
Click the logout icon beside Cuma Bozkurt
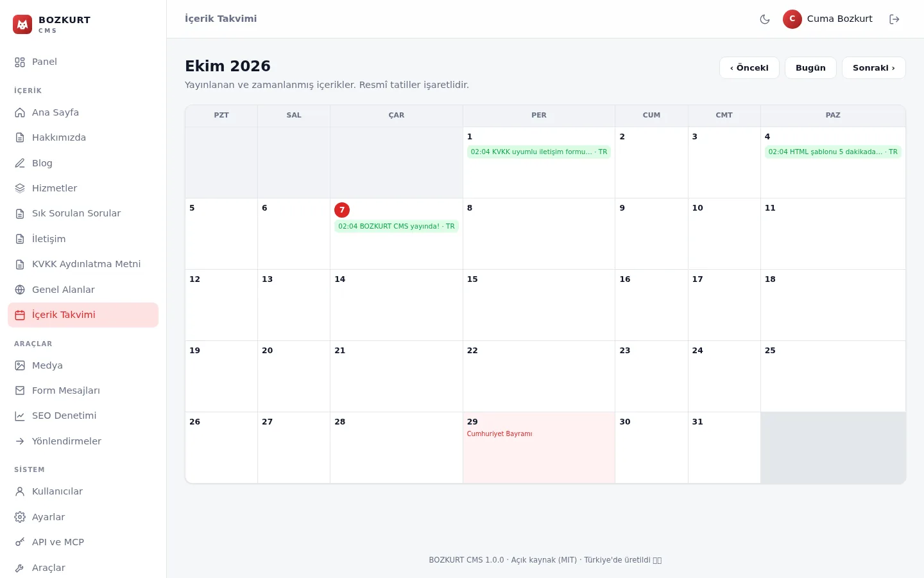[894, 19]
